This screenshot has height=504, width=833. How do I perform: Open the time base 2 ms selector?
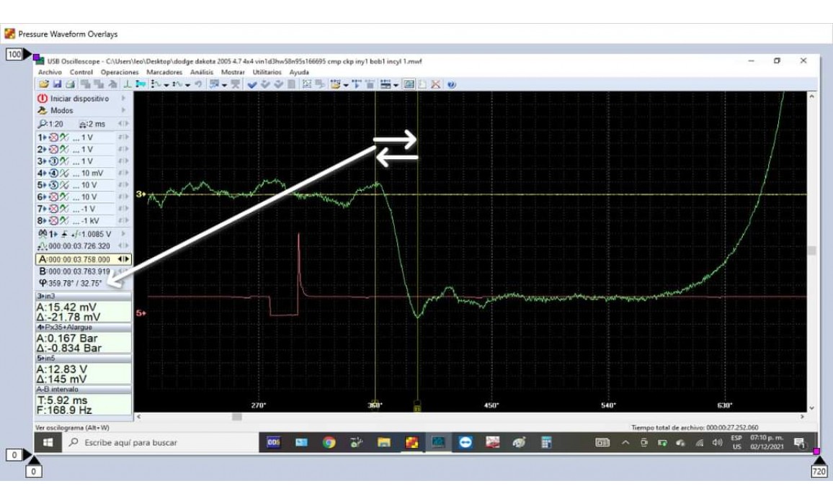[x=92, y=124]
